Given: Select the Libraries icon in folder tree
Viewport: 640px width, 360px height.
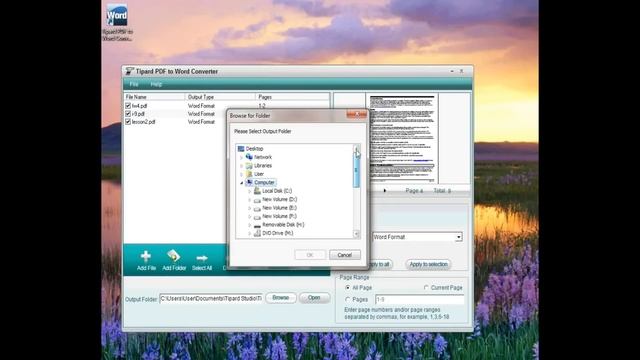Looking at the screenshot, I should point(249,166).
